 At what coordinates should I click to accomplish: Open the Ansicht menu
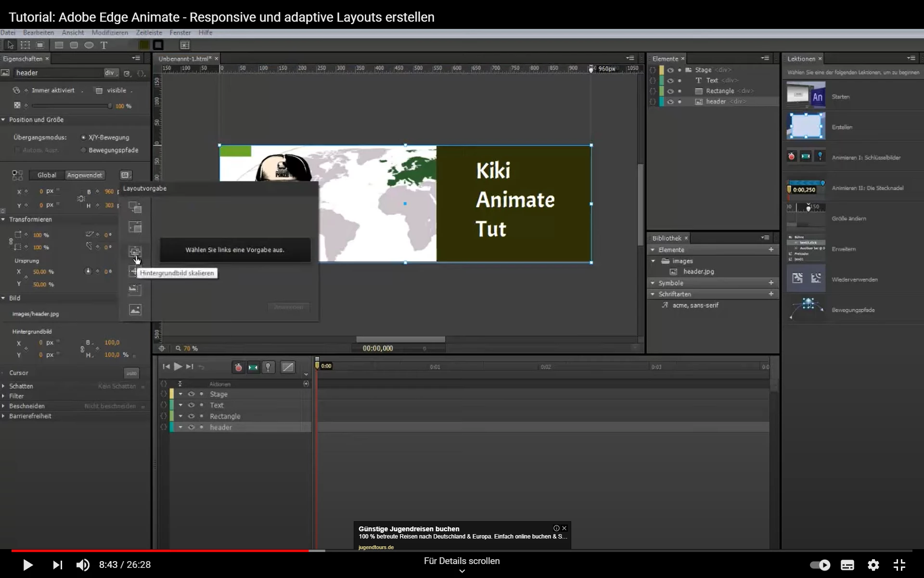(73, 33)
